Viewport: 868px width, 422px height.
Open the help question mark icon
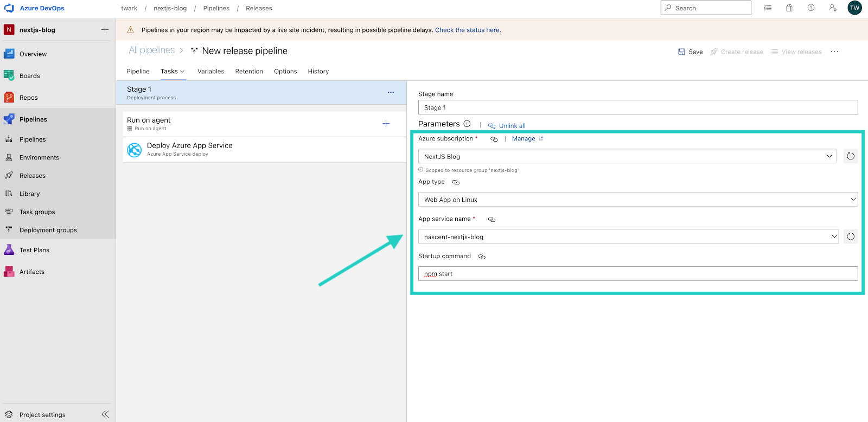tap(811, 8)
